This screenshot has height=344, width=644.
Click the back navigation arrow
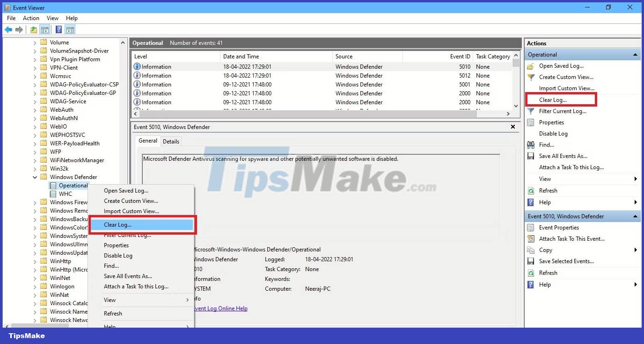click(8, 29)
